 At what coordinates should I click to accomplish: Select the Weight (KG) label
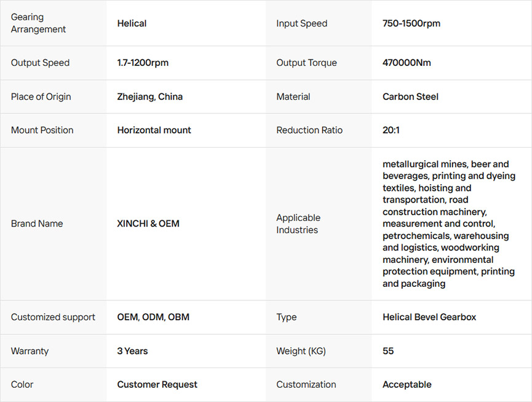coord(301,351)
